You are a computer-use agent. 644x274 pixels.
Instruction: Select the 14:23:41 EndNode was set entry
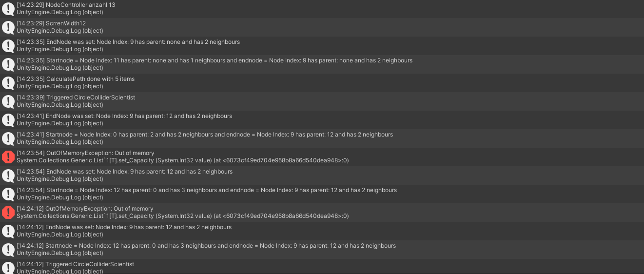tap(322, 120)
